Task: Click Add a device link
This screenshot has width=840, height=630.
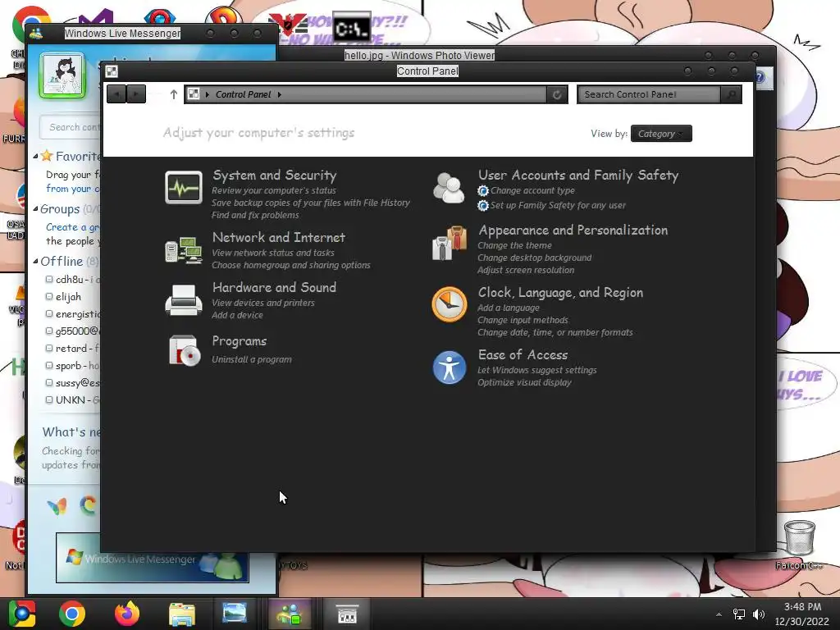Action: (x=237, y=315)
